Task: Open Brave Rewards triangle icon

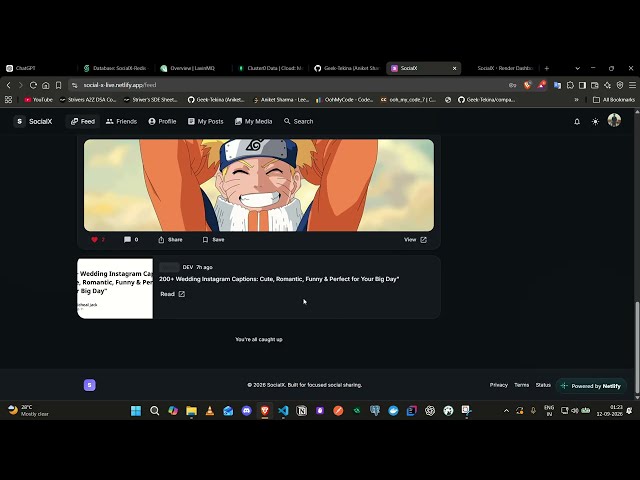Action: (x=542, y=85)
